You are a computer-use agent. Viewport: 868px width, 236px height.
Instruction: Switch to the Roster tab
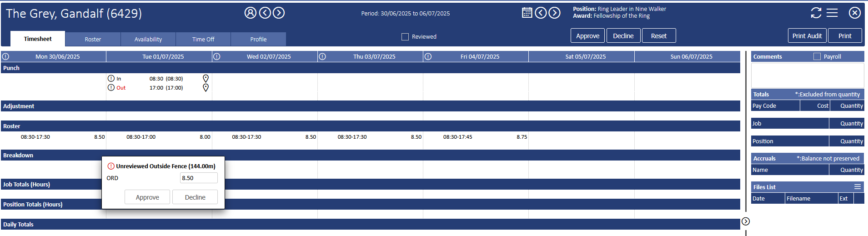(x=93, y=40)
